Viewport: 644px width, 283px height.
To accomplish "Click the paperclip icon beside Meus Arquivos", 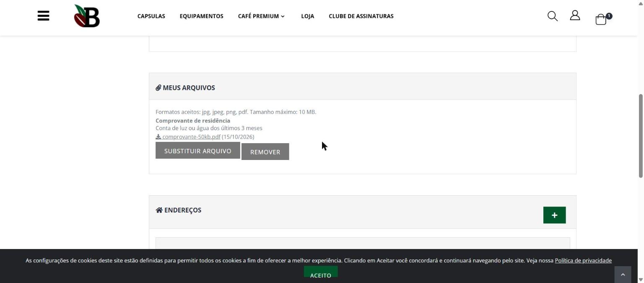I will [158, 88].
